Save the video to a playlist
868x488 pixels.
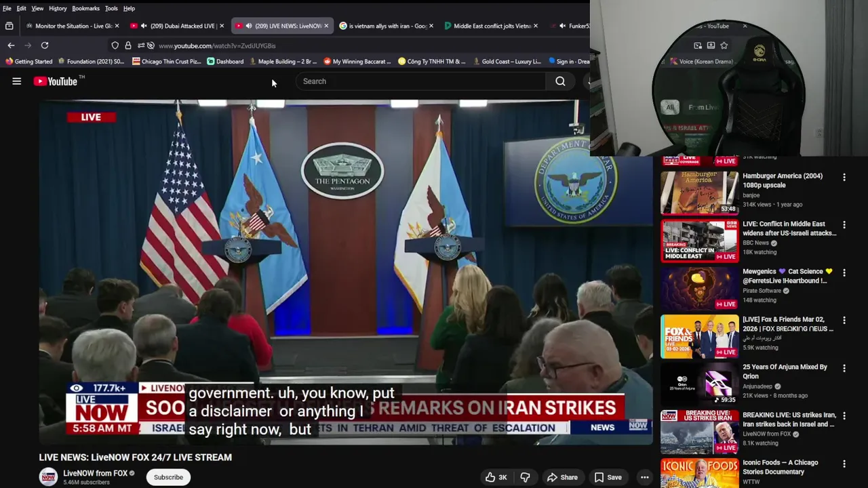click(x=608, y=477)
